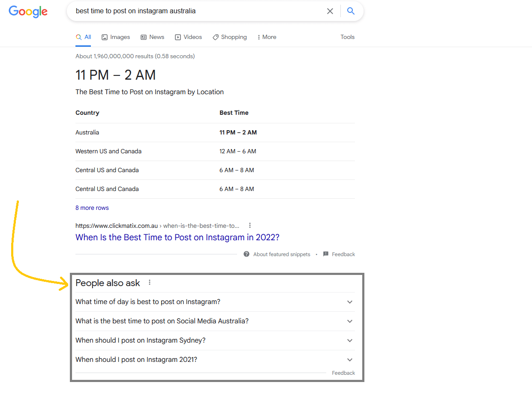Switch to the Images tab
Image resolution: width=532 pixels, height=403 pixels.
(x=116, y=37)
